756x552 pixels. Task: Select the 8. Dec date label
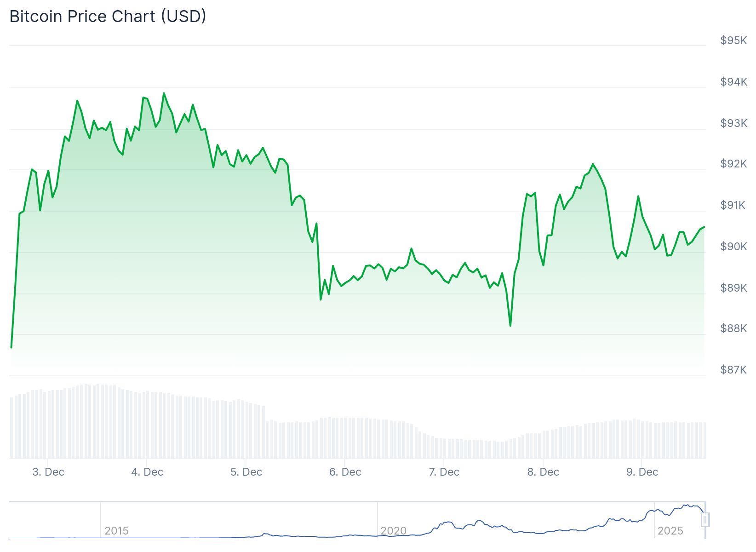(x=543, y=472)
